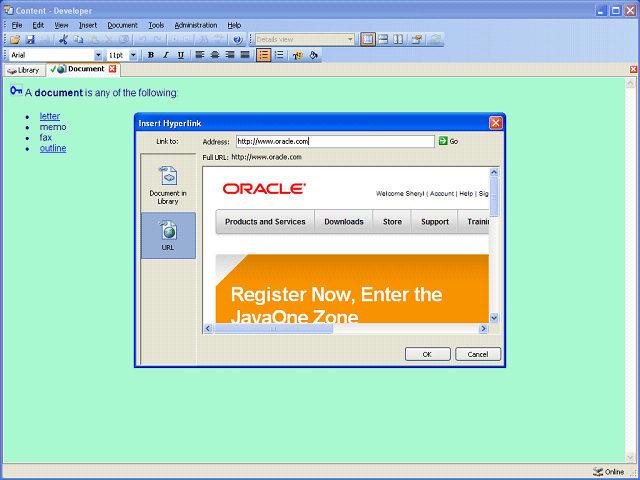Click the Properties icon in view toolbar
This screenshot has width=640, height=480.
(x=416, y=40)
